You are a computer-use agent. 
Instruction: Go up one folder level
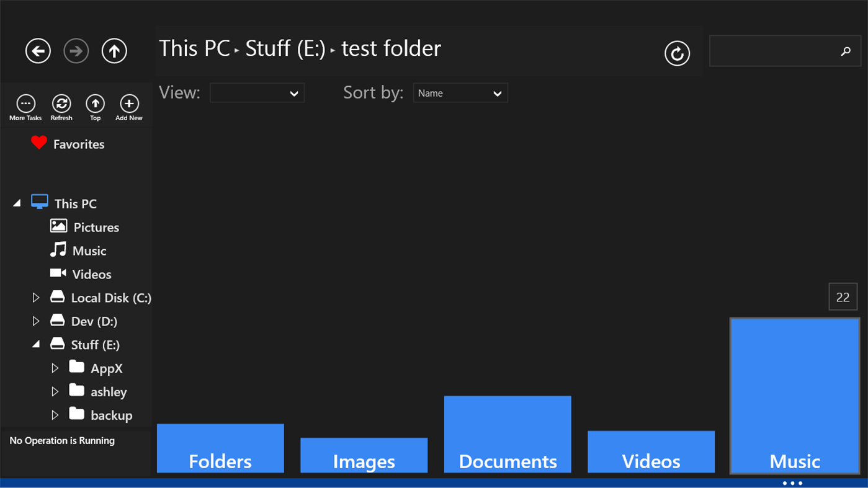tap(114, 51)
